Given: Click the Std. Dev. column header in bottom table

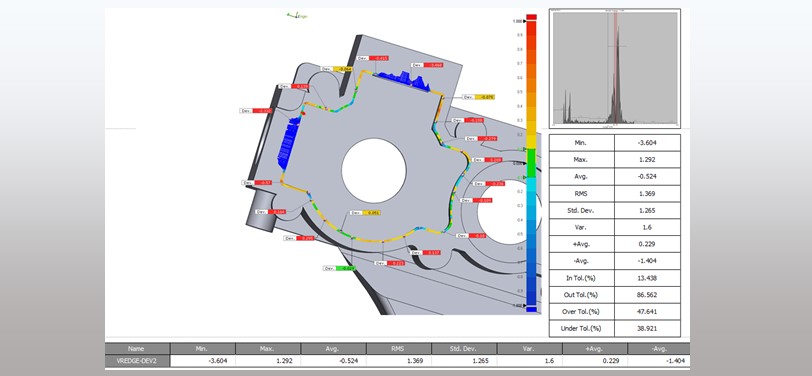Looking at the screenshot, I should click(463, 349).
